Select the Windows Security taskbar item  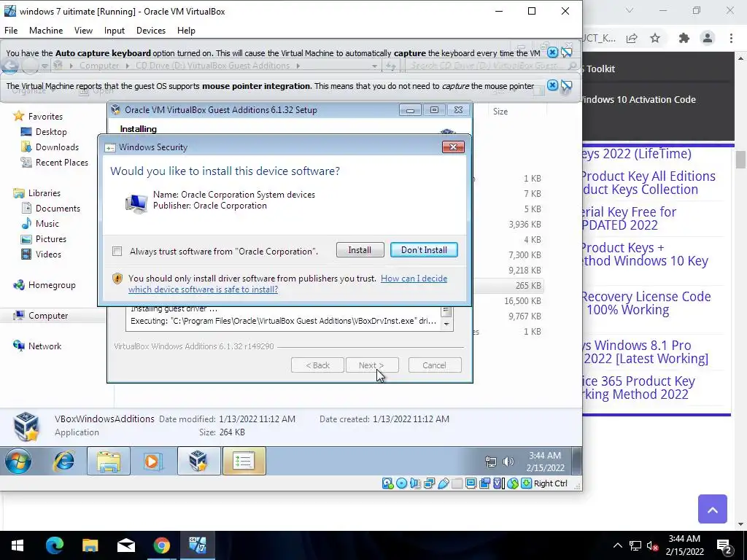pos(244,461)
